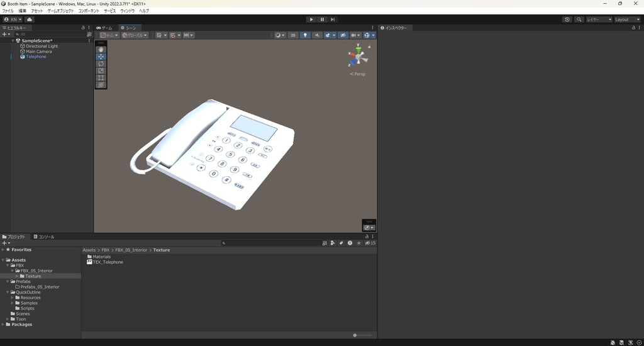Toggle scene effects (skybox, fog) button
The height and width of the screenshot is (346, 644).
tap(328, 35)
